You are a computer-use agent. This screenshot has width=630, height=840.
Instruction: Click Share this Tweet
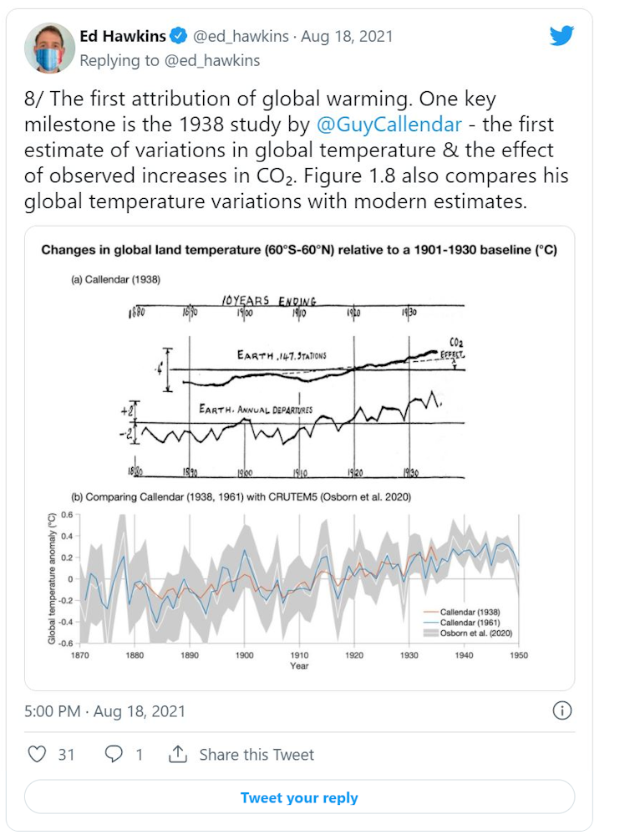click(256, 754)
